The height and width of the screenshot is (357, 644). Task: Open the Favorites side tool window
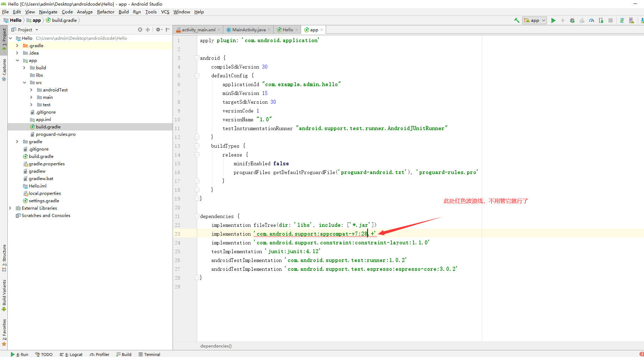[4, 332]
